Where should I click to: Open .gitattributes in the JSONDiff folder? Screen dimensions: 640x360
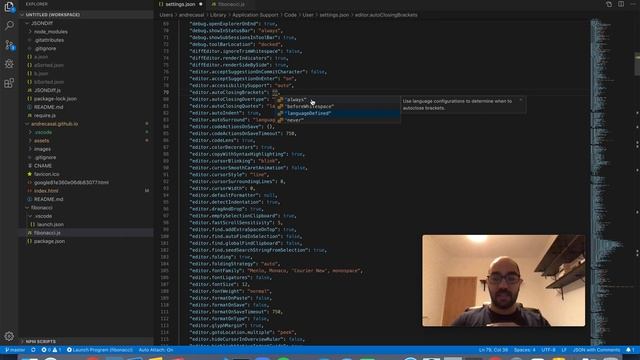[49, 40]
